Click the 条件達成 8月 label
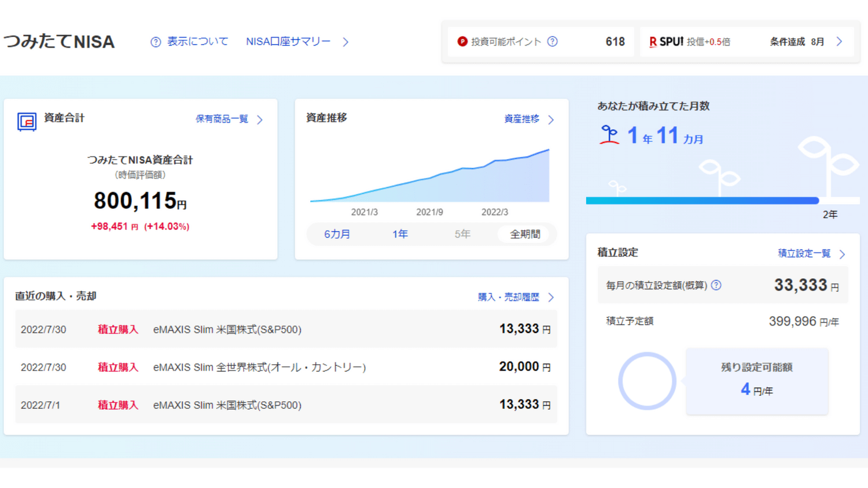 click(x=797, y=42)
